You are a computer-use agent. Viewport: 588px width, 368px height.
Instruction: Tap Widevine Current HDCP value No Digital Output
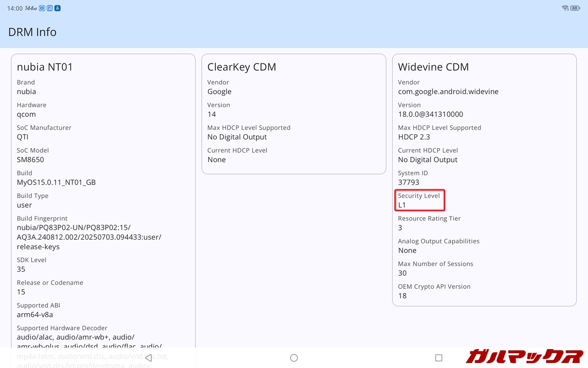pos(428,160)
